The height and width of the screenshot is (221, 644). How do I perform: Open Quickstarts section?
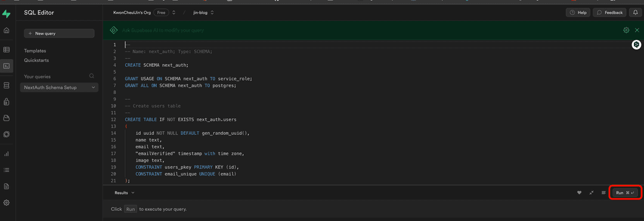pos(36,60)
